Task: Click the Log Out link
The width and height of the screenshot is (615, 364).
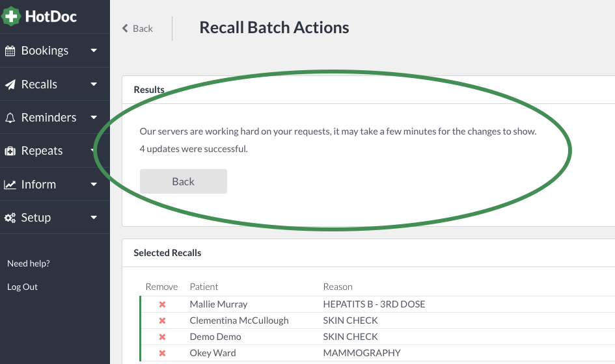Action: click(22, 287)
